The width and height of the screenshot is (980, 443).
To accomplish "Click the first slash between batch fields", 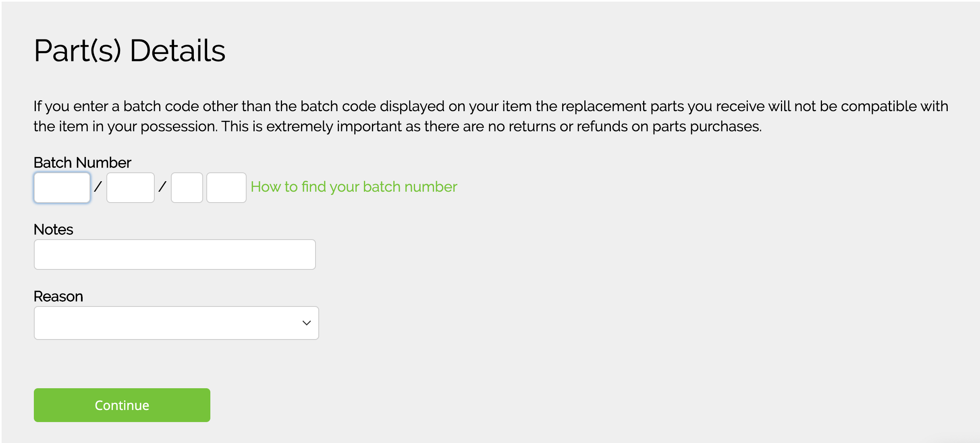I will [x=98, y=187].
